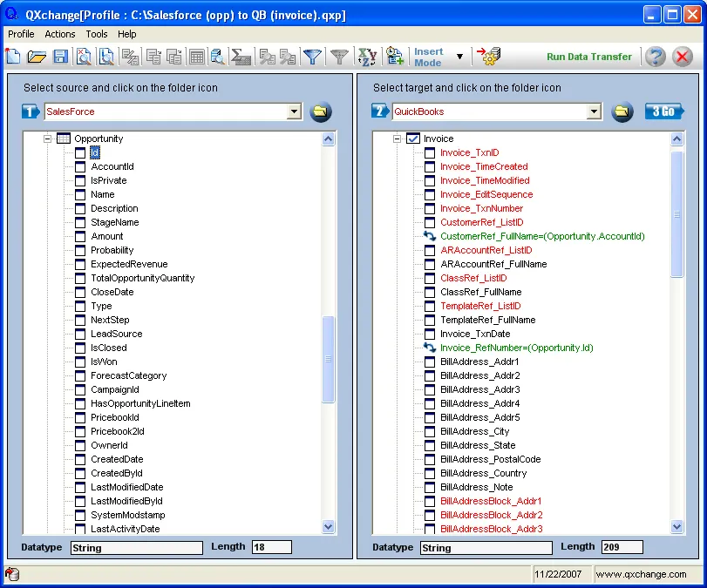Open a profile using the open folder icon
This screenshot has width=707, height=588.
(37, 57)
